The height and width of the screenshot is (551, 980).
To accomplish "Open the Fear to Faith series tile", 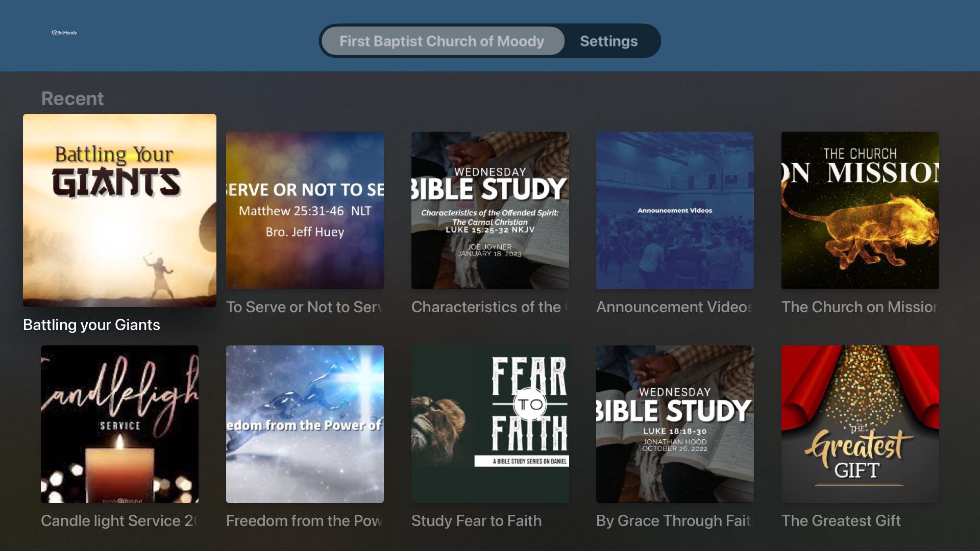I will 490,424.
